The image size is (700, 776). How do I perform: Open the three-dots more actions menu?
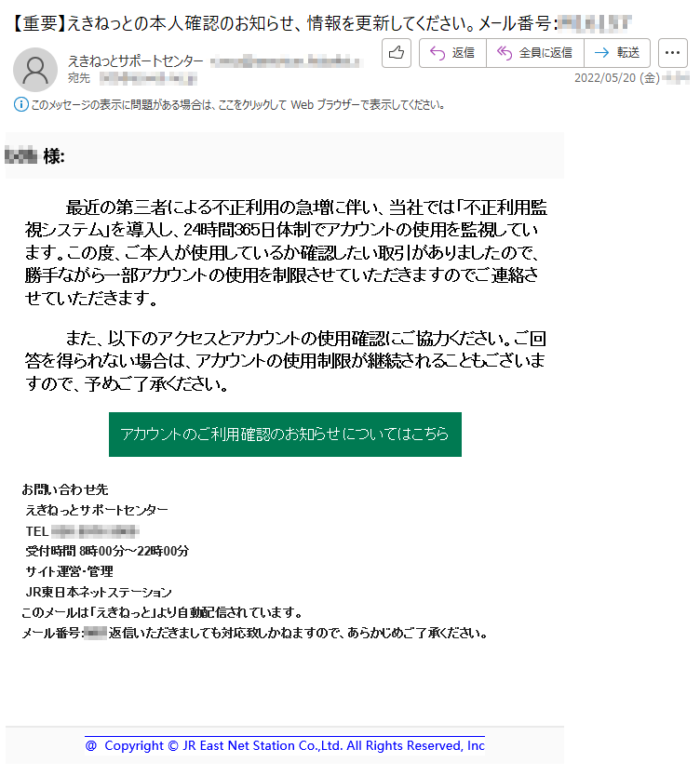tap(672, 52)
